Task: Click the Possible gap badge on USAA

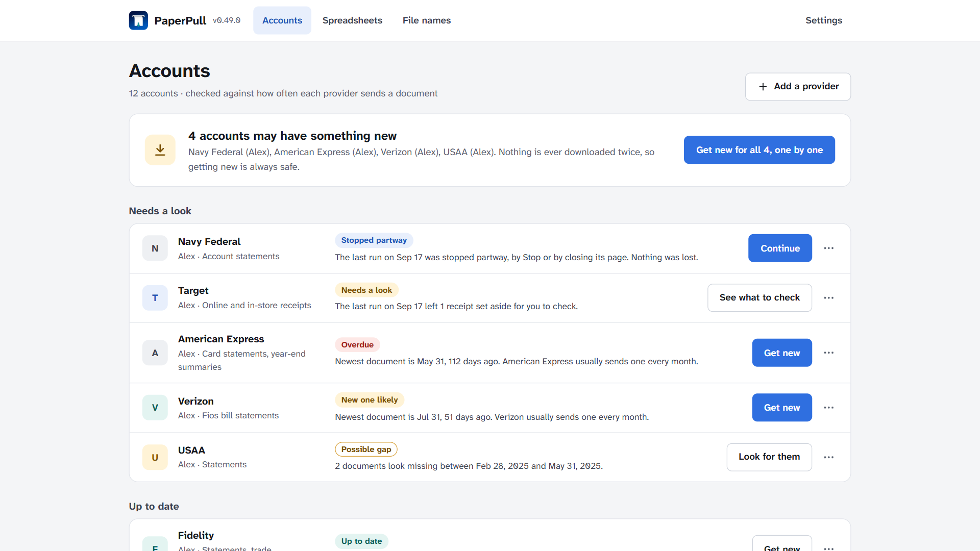Action: click(x=366, y=449)
